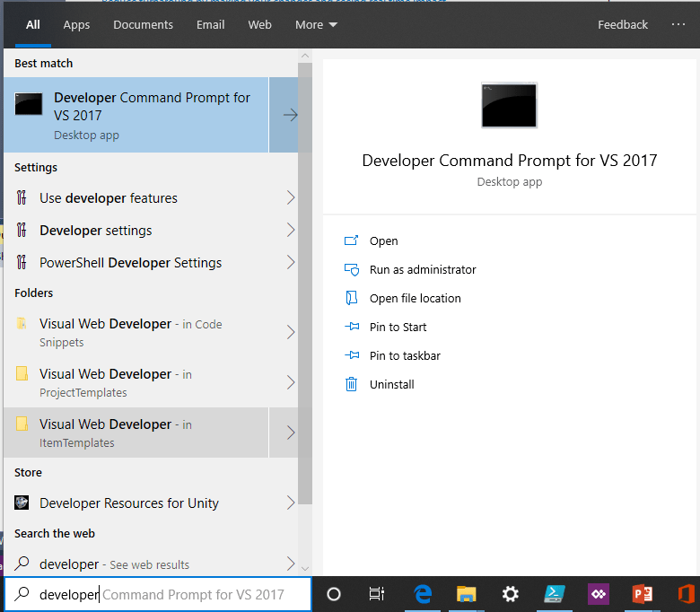This screenshot has height=612, width=700.
Task: Open the three-dot options menu
Action: tap(678, 24)
